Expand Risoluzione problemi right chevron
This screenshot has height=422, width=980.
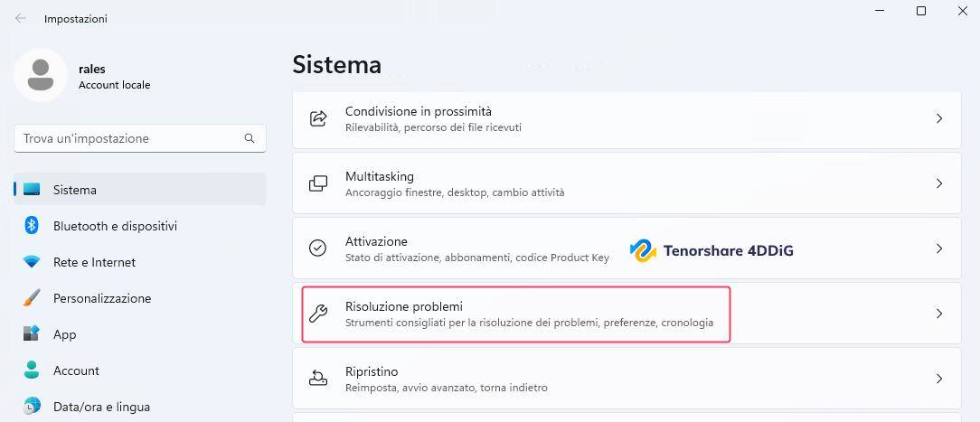point(939,314)
